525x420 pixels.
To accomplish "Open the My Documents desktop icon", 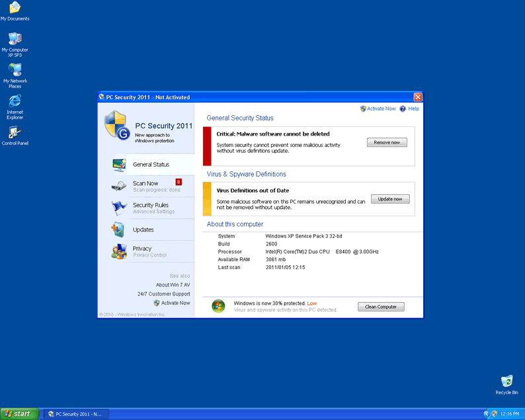I will point(15,9).
